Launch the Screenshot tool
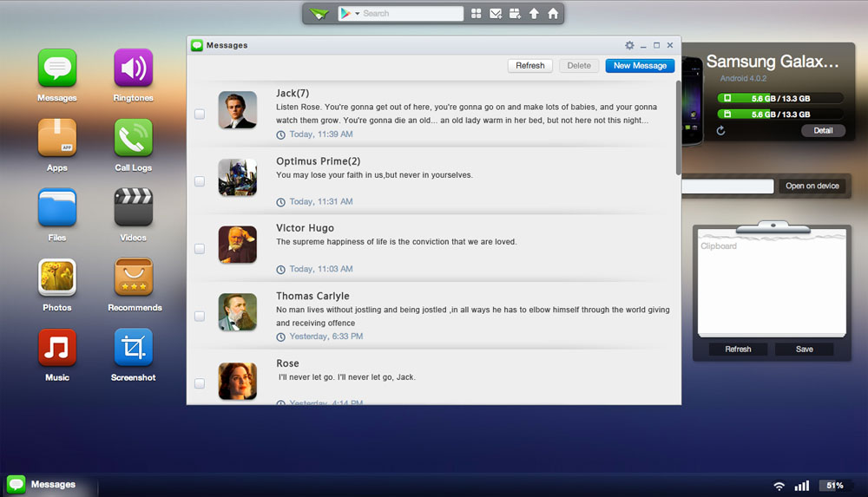 pos(134,347)
